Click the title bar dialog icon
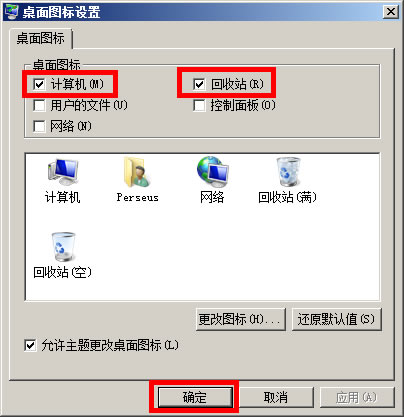404x417 pixels. click(x=12, y=11)
